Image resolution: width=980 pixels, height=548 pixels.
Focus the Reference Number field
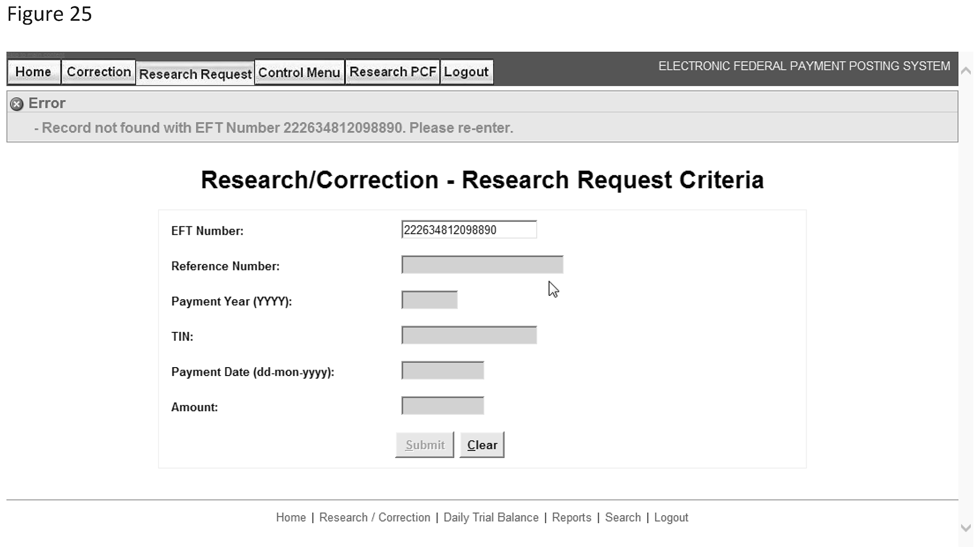(482, 265)
